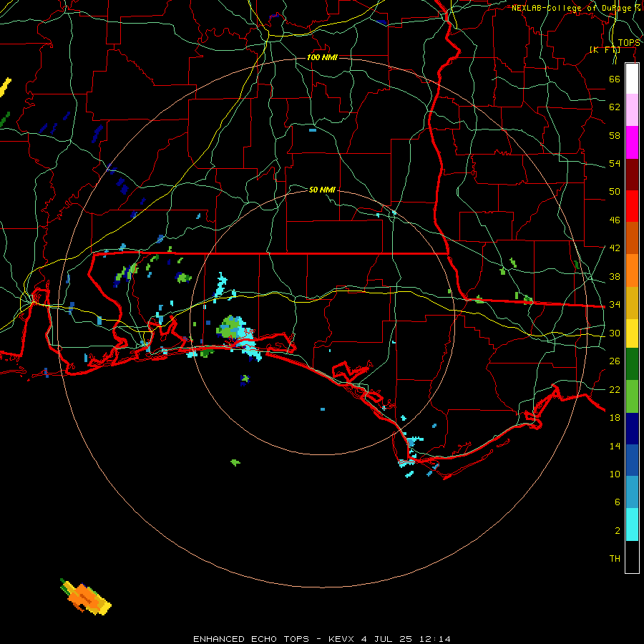Click the "54" legend value
The image size is (644, 644).
[615, 163]
